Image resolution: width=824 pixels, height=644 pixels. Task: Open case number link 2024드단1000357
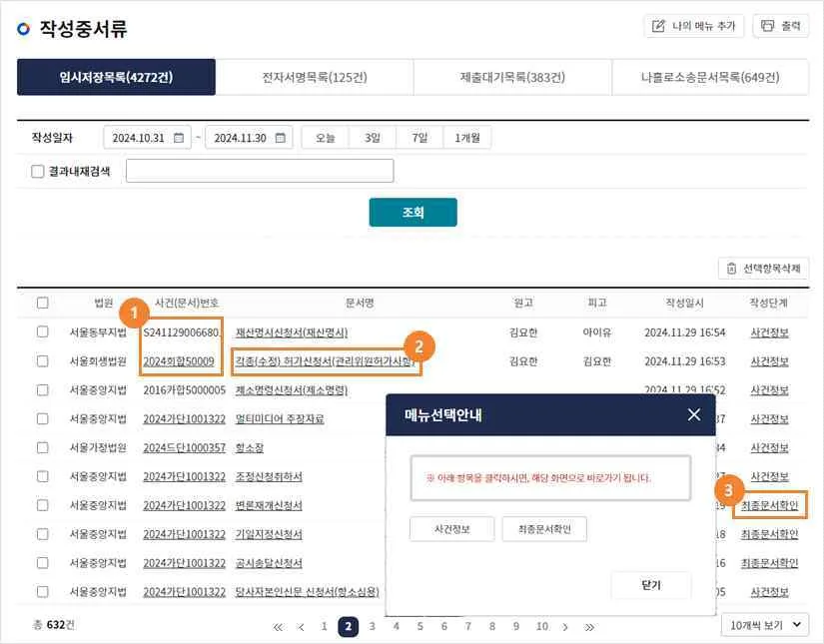click(184, 448)
